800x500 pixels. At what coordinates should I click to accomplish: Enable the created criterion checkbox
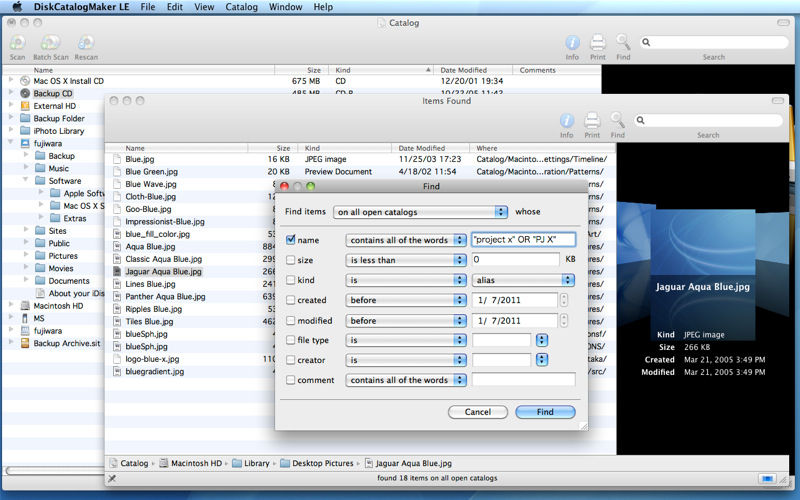(x=290, y=300)
